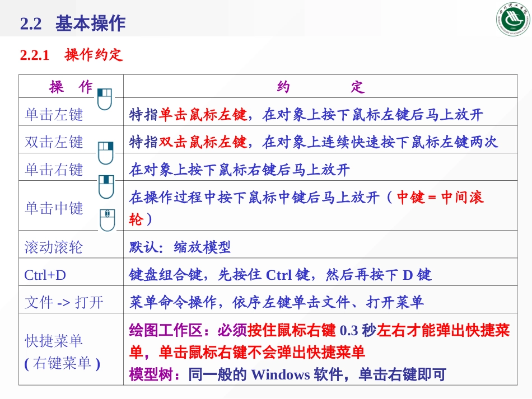
Task: Click the table header 约 定
Action: point(321,87)
